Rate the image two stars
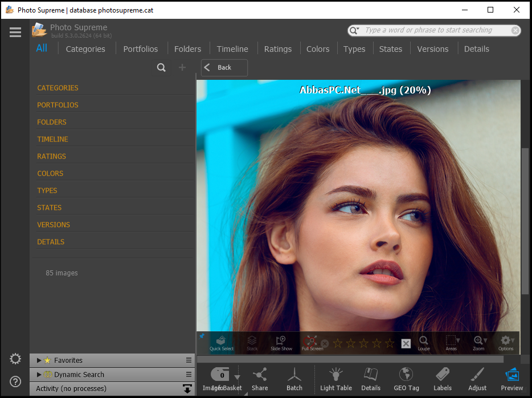The width and height of the screenshot is (532, 398). (x=350, y=343)
